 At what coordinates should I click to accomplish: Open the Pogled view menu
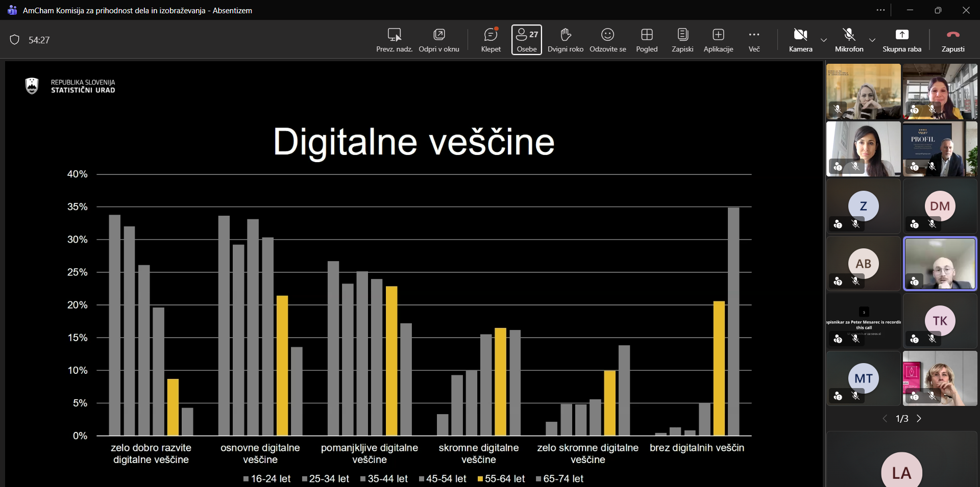pyautogui.click(x=647, y=40)
